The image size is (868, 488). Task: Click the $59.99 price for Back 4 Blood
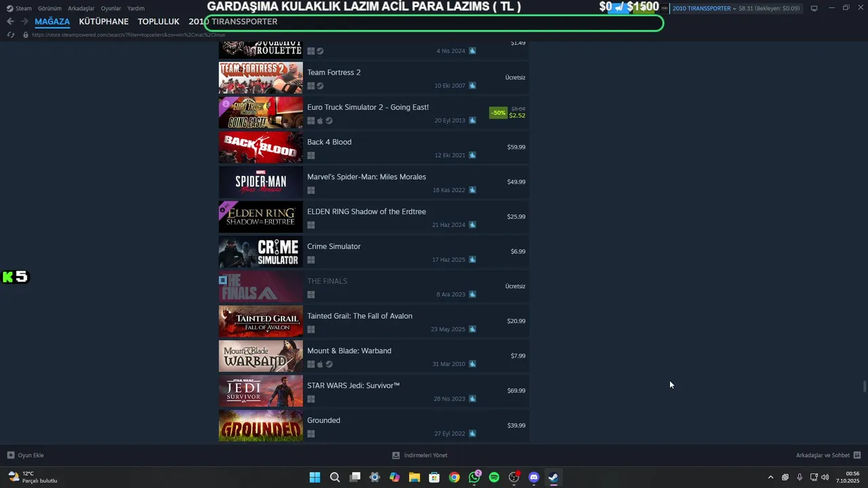tap(516, 147)
